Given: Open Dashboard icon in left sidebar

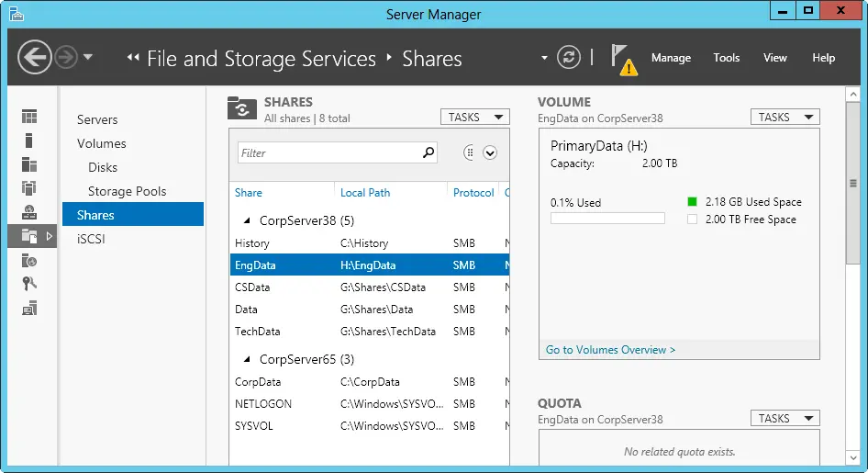Looking at the screenshot, I should point(29,117).
